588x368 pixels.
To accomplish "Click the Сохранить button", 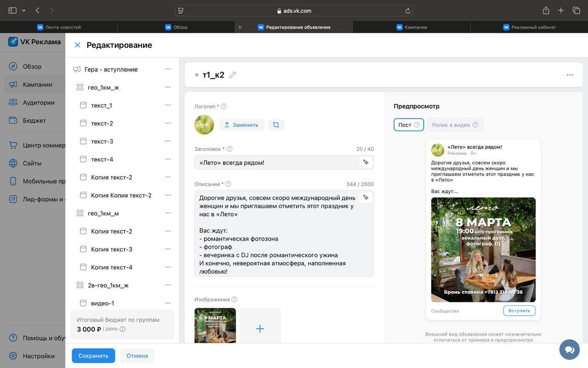I will point(93,356).
